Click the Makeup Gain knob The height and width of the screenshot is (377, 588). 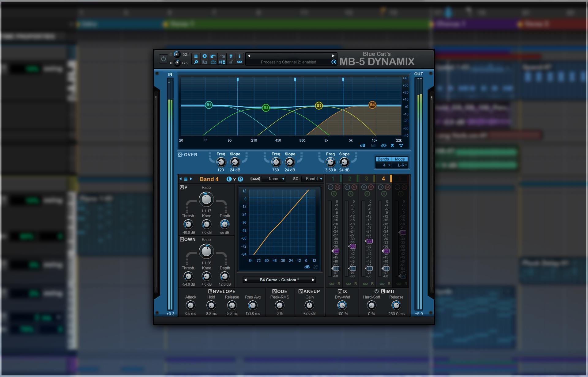(309, 305)
